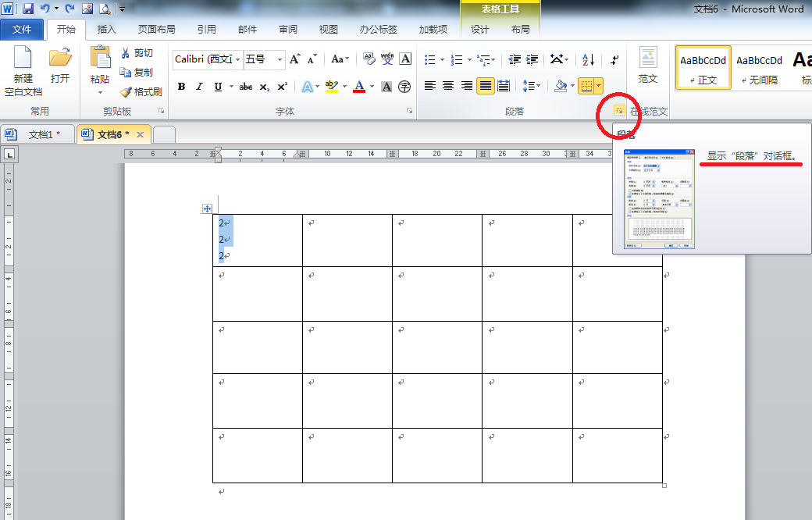The image size is (812, 520).
Task: Open the 文件 (File) tab
Action: point(22,30)
